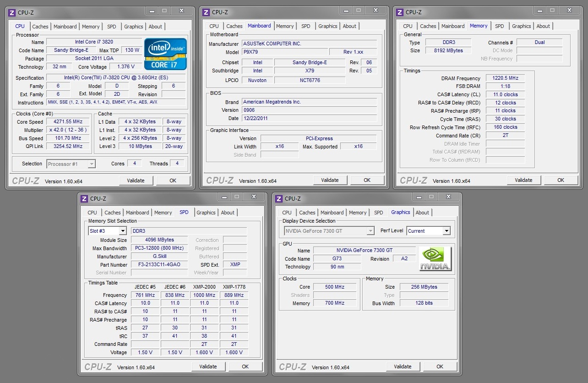The width and height of the screenshot is (588, 383).
Task: Click the Row Refresh Cycle Time "160 clocks"
Action: [505, 127]
